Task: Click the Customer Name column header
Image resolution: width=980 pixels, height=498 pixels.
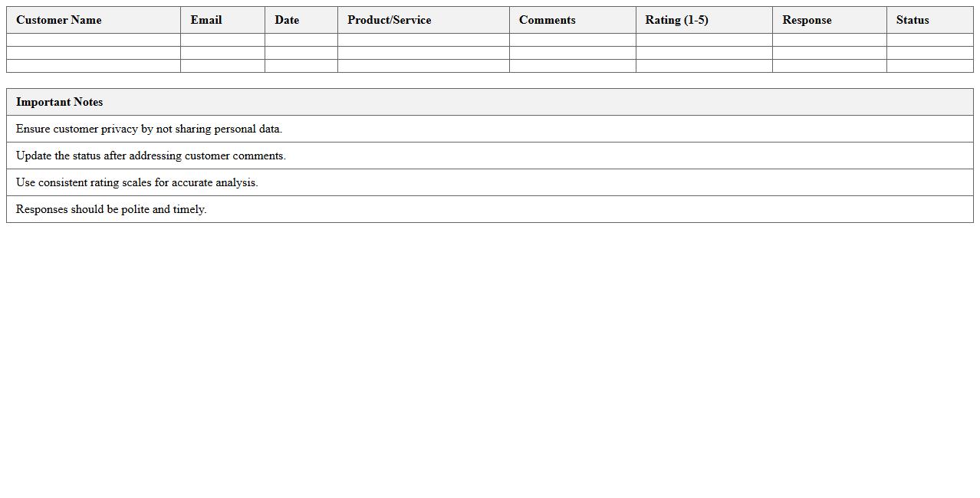Action: coord(59,20)
